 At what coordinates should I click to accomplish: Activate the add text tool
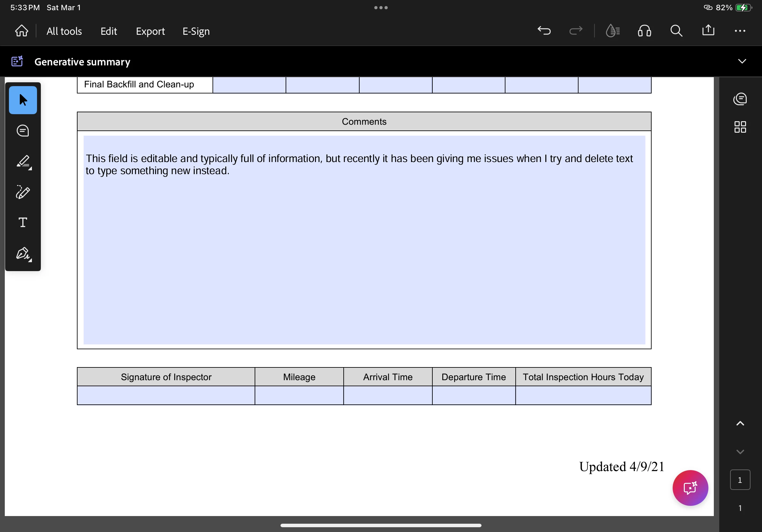[23, 222]
